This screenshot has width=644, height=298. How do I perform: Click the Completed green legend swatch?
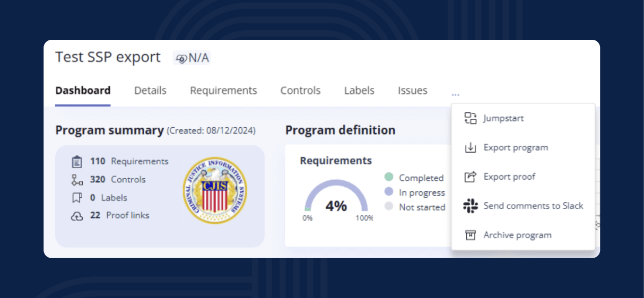tap(389, 177)
